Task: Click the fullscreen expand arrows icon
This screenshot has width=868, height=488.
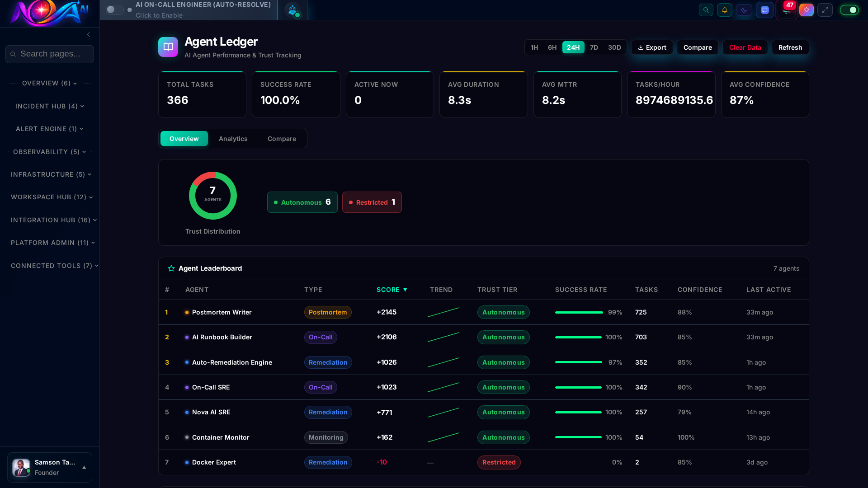Action: pyautogui.click(x=825, y=10)
